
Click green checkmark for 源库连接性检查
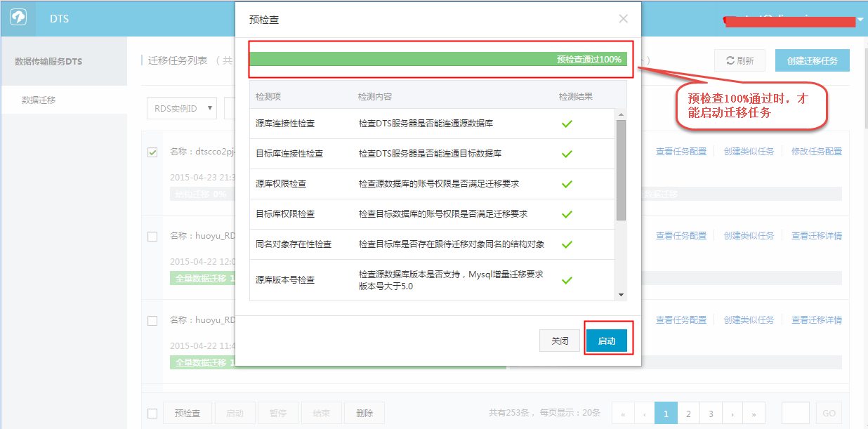point(567,124)
